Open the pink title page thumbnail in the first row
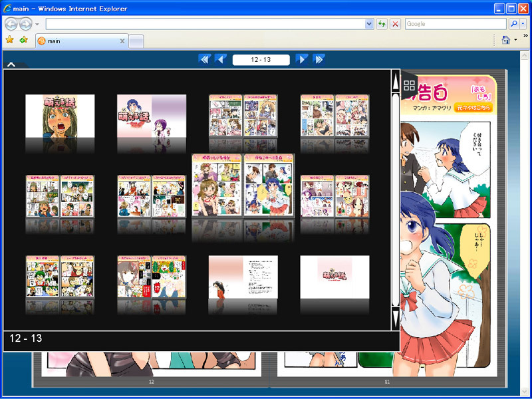The width and height of the screenshot is (532, 399). (152, 116)
